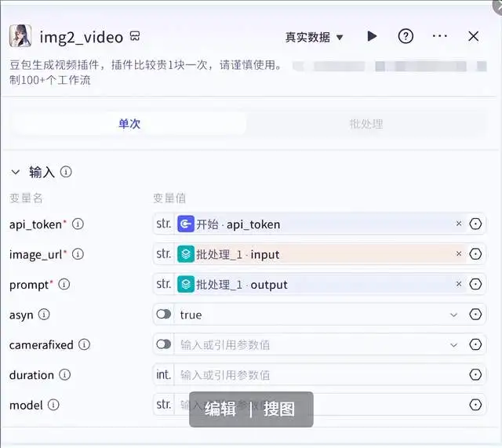This screenshot has width=502, height=448.
Task: Click the 开始 node icon in api_token
Action: click(186, 224)
